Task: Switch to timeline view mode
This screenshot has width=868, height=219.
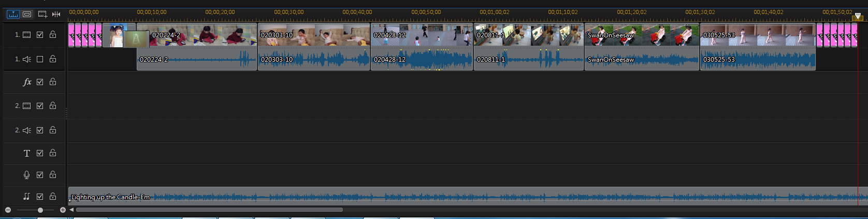Action: 13,14
